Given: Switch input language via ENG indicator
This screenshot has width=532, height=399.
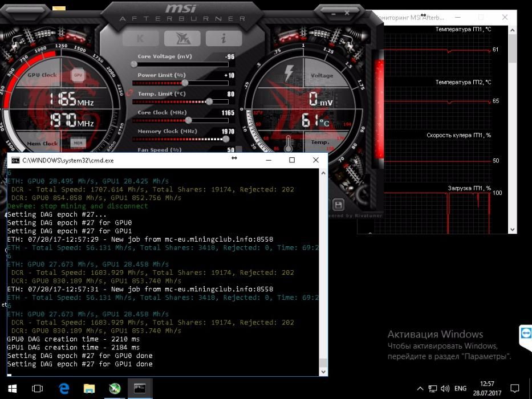Looking at the screenshot, I should pyautogui.click(x=460, y=389).
